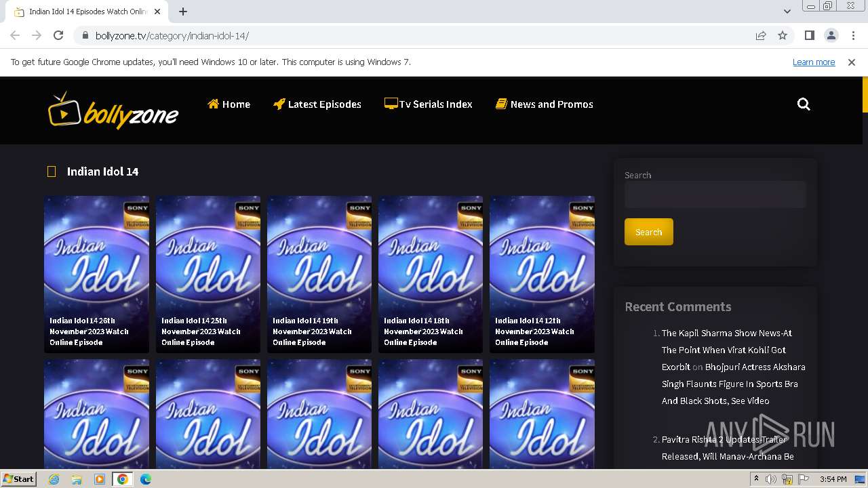
Task: Open Pavitra Rishta 2 Updates comment link
Action: 728,448
